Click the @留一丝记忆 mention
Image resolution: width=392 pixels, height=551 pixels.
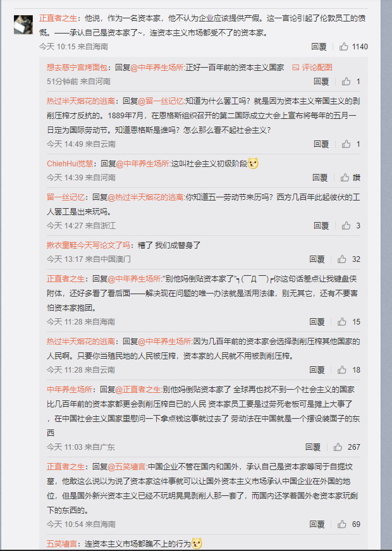[161, 101]
